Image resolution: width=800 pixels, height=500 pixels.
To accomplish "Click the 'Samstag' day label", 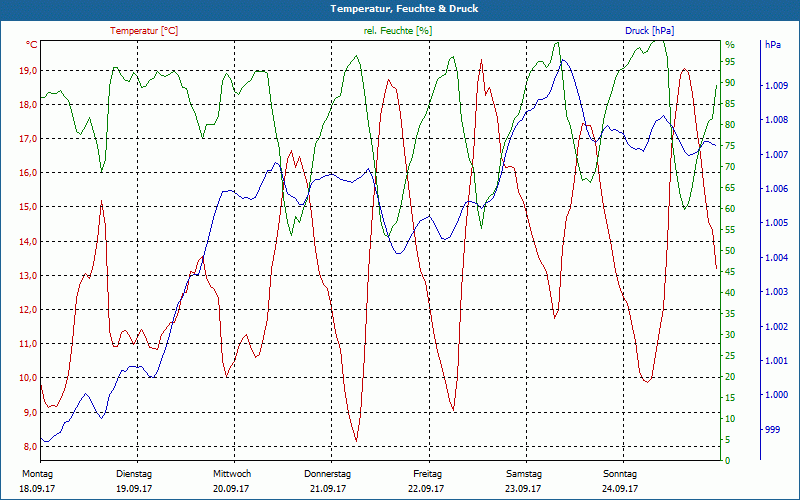I will (x=524, y=474).
